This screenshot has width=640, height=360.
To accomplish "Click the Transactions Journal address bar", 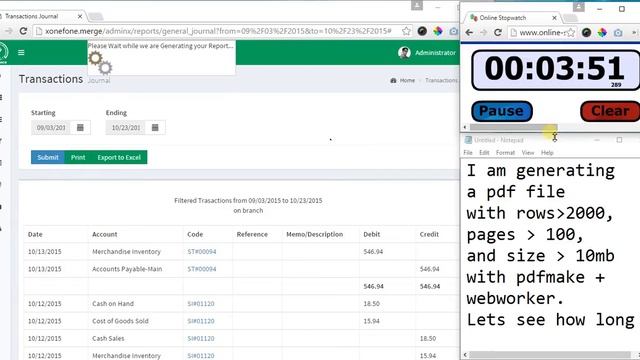I will [218, 31].
